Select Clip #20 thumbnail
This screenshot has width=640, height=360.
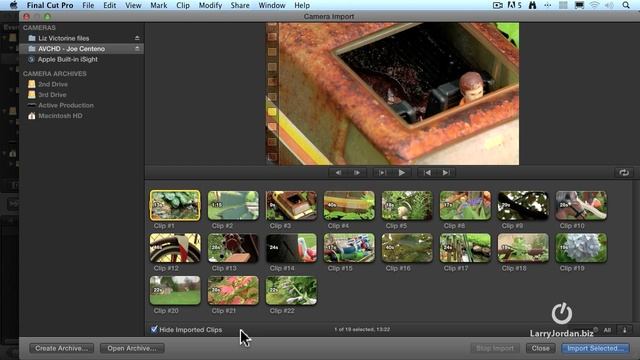pos(175,290)
